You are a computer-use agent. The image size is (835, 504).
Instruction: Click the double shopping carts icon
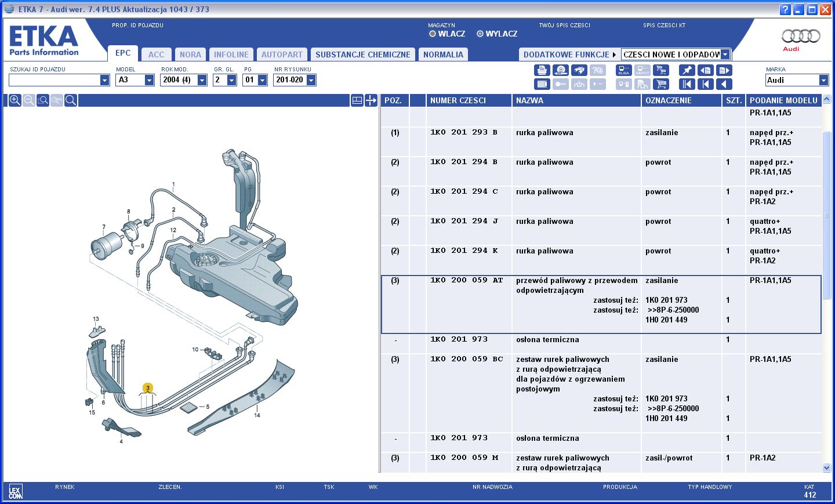660,70
